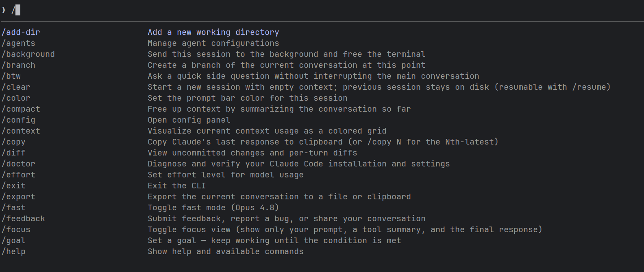Click in the prompt input line

pos(322,10)
